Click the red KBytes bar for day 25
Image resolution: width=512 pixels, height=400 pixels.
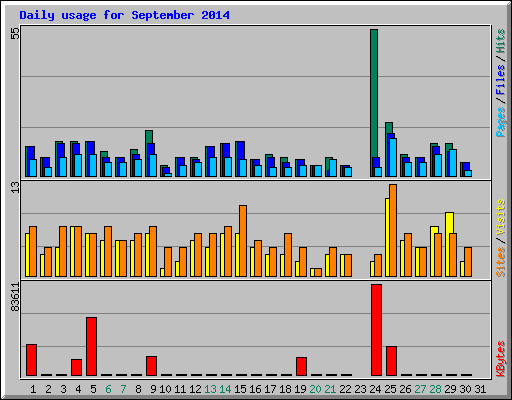(391, 361)
